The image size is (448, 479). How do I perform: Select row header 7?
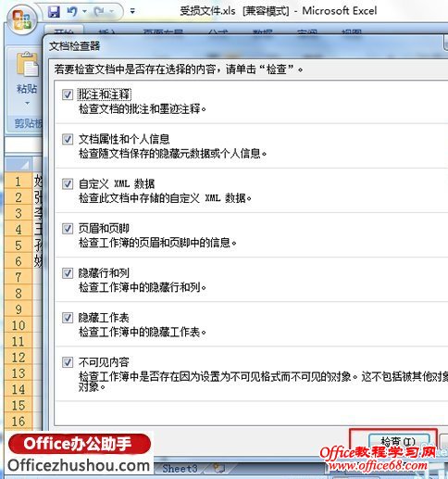[19, 277]
